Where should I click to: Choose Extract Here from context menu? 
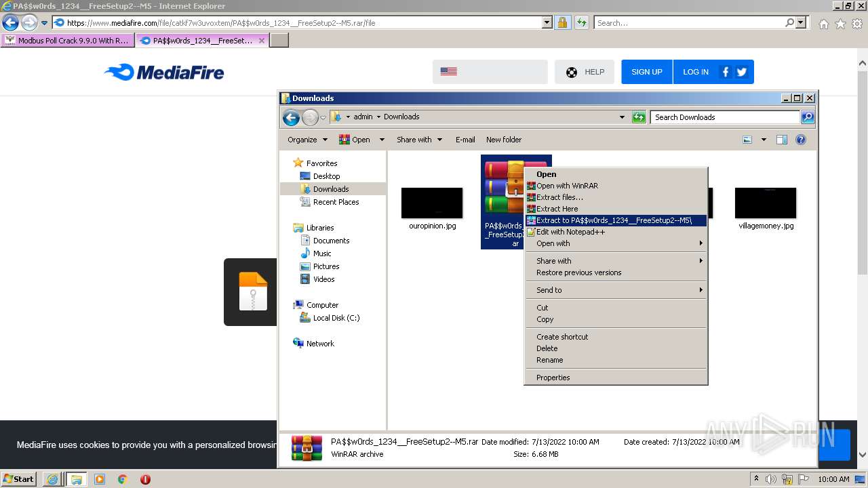pos(616,209)
